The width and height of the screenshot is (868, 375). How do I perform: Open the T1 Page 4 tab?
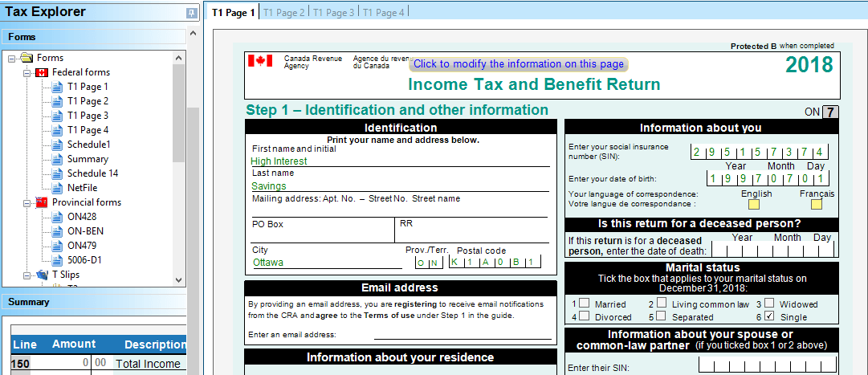(384, 12)
